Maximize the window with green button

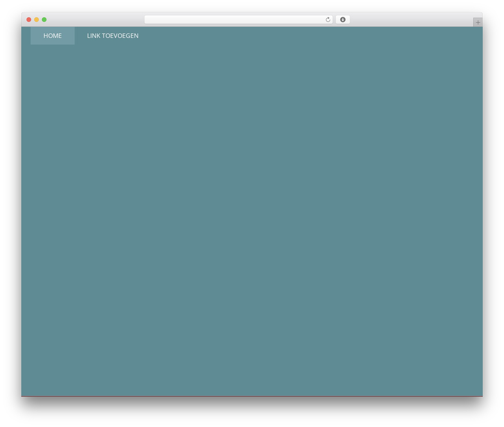tap(44, 20)
